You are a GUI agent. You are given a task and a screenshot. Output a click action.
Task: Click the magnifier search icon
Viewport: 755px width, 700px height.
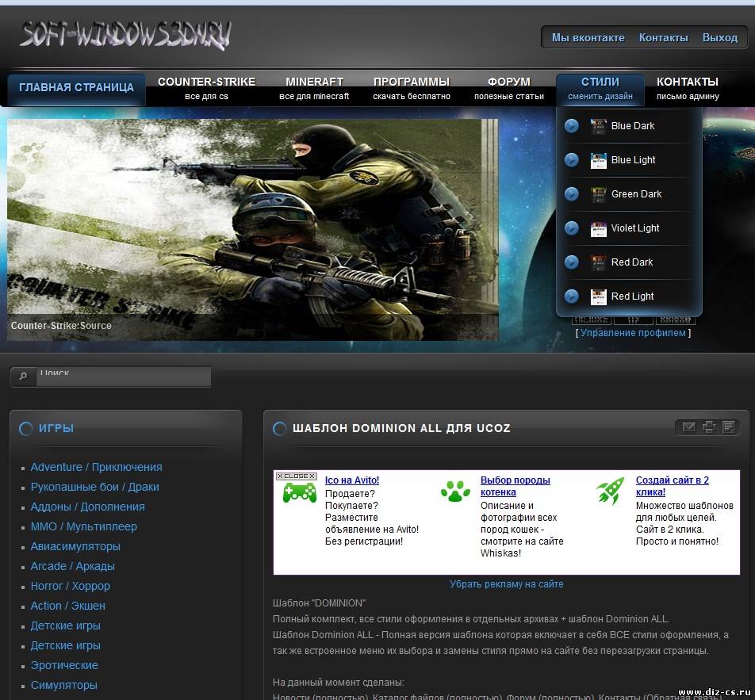[23, 376]
